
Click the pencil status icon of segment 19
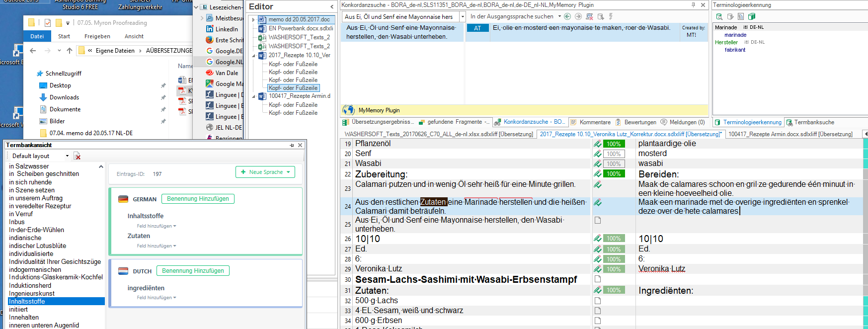(x=598, y=144)
